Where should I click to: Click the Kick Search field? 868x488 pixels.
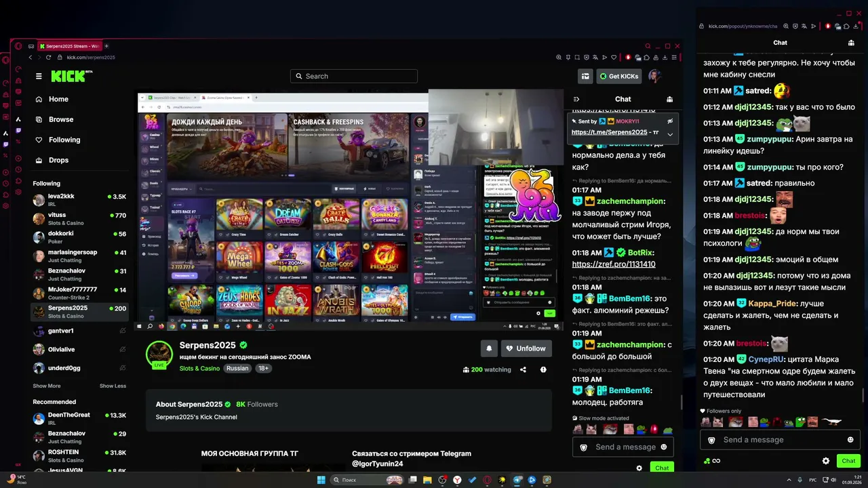point(354,77)
